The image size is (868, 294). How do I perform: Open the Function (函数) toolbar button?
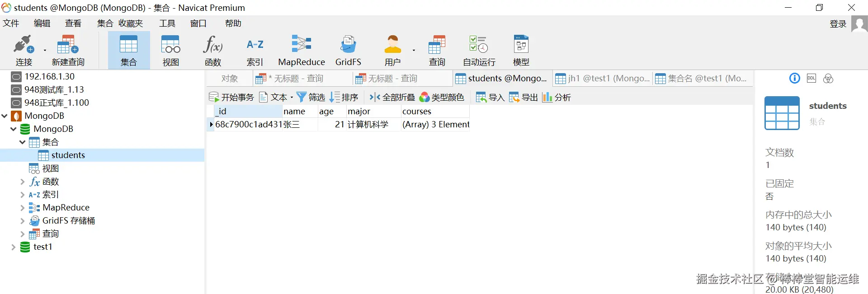tap(213, 51)
